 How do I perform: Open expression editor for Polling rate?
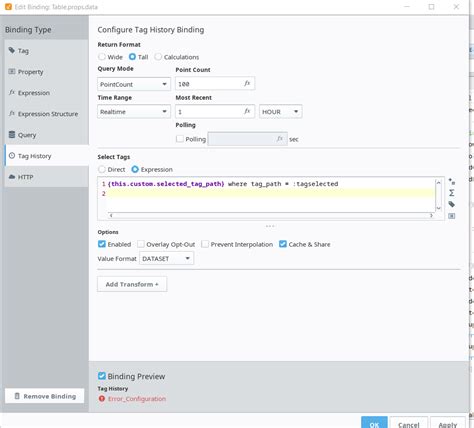coord(280,139)
